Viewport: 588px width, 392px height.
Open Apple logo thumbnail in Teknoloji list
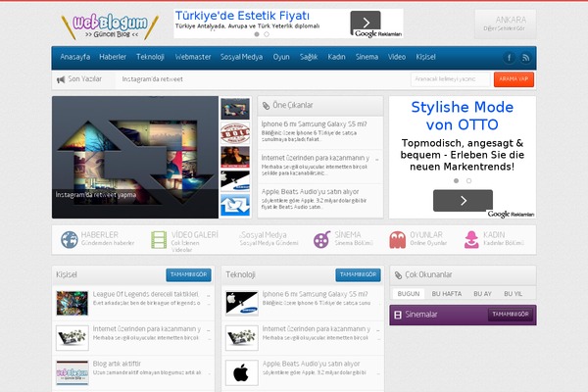241,372
